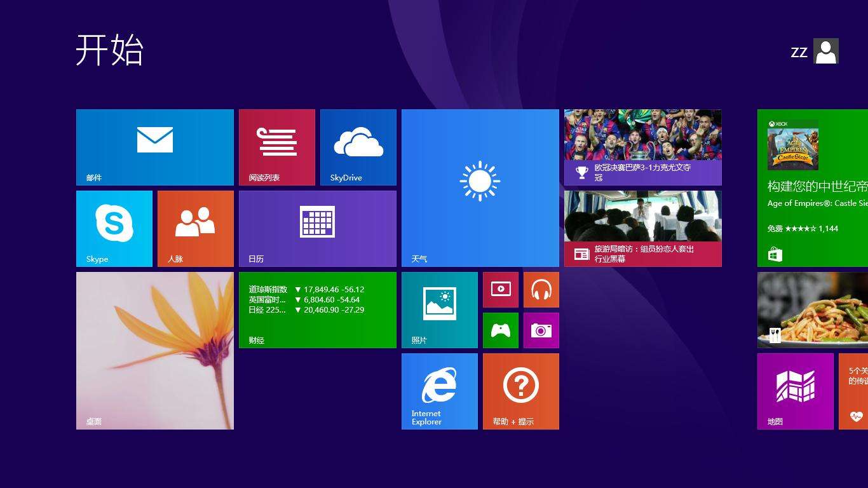Open the 阅读列表 (Reading List) app
This screenshot has width=868, height=488.
pos(276,146)
